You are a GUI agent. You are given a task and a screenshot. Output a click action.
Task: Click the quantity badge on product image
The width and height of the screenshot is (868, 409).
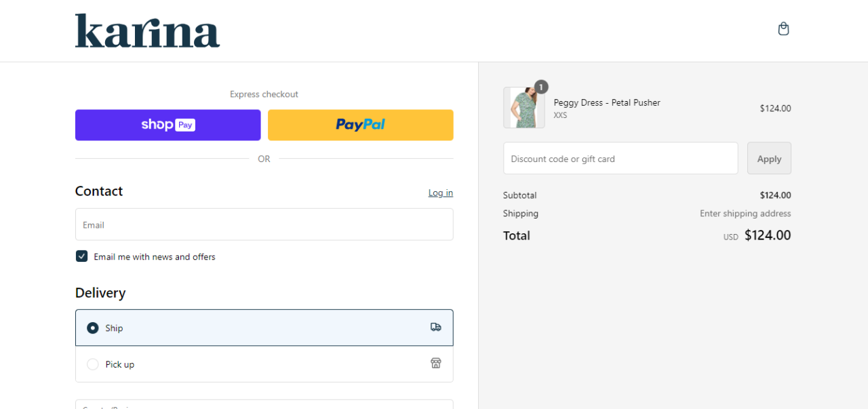pos(541,87)
